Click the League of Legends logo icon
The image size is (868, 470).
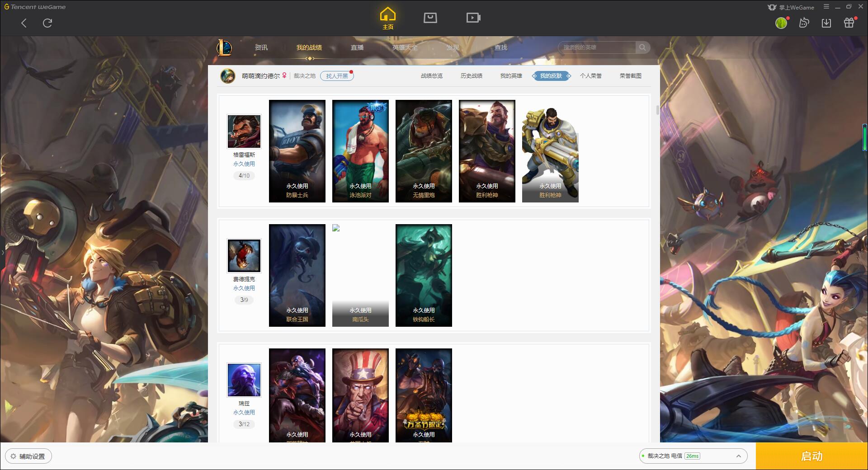click(x=224, y=47)
